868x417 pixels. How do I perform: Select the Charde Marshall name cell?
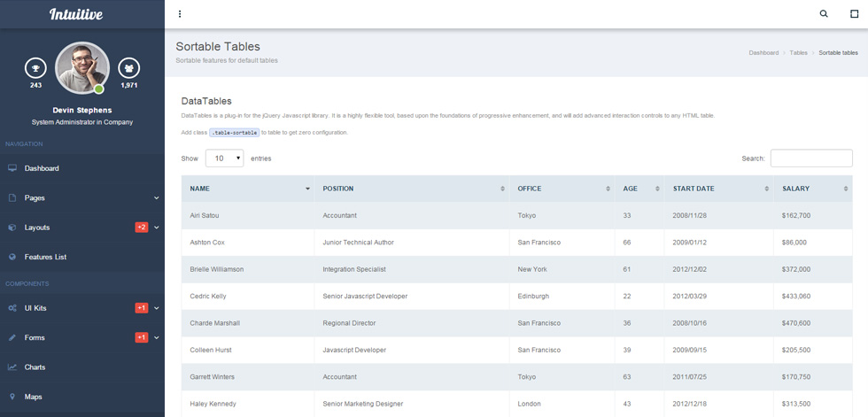coord(247,323)
